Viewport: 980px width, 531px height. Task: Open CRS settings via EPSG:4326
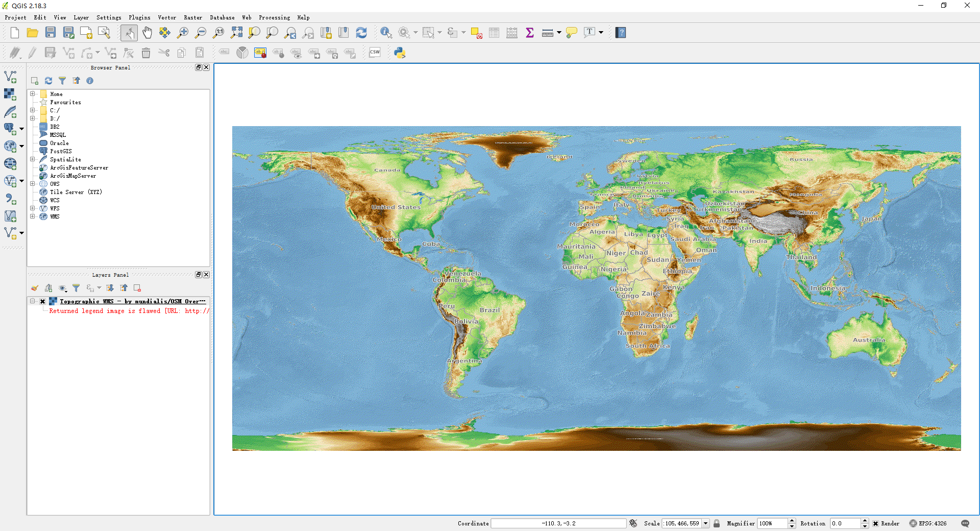(x=928, y=523)
